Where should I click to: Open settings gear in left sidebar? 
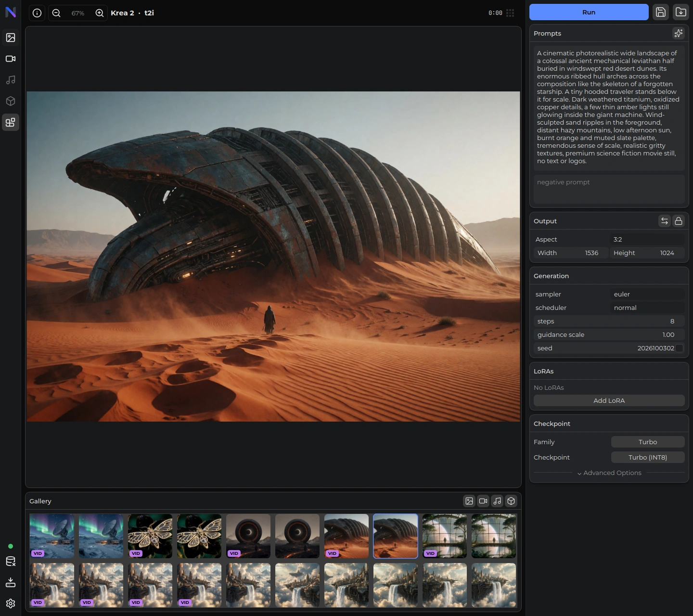pos(11,603)
